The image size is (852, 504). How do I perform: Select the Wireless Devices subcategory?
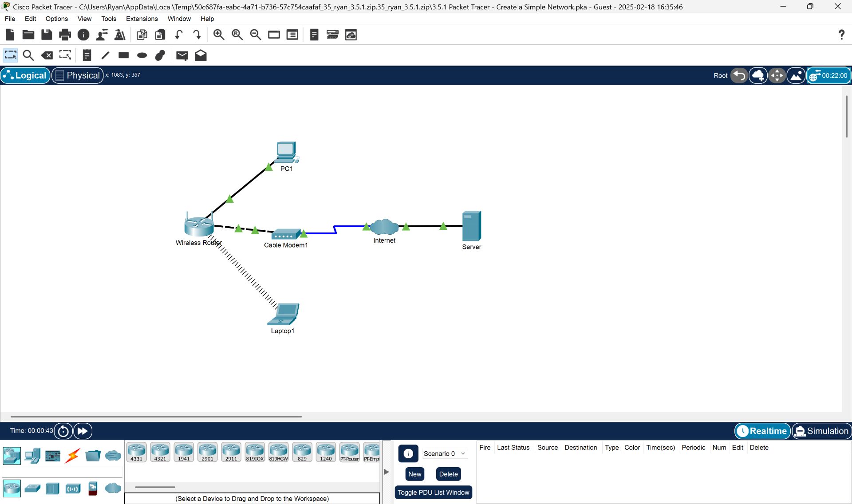pos(73,489)
